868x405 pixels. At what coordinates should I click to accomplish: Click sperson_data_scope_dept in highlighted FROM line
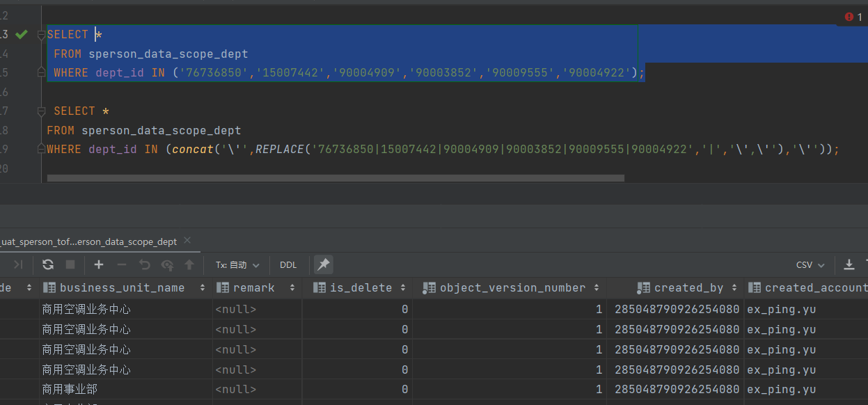[168, 54]
